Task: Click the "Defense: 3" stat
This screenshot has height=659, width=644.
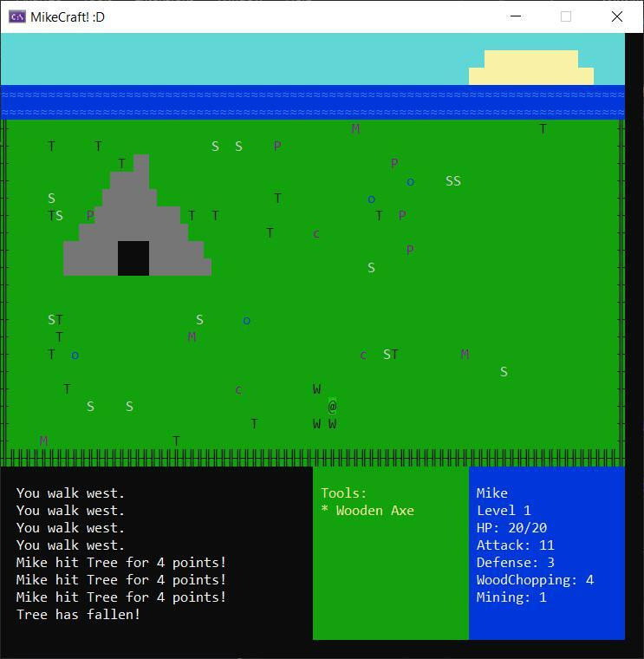Action: pyautogui.click(x=516, y=563)
